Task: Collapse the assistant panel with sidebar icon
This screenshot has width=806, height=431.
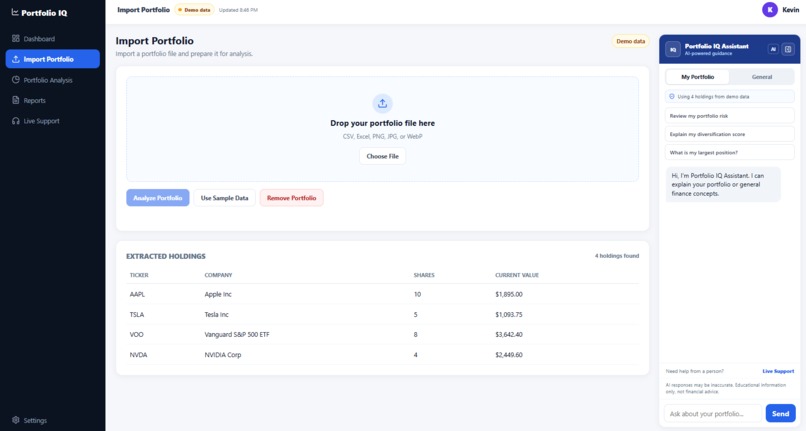Action: (788, 49)
